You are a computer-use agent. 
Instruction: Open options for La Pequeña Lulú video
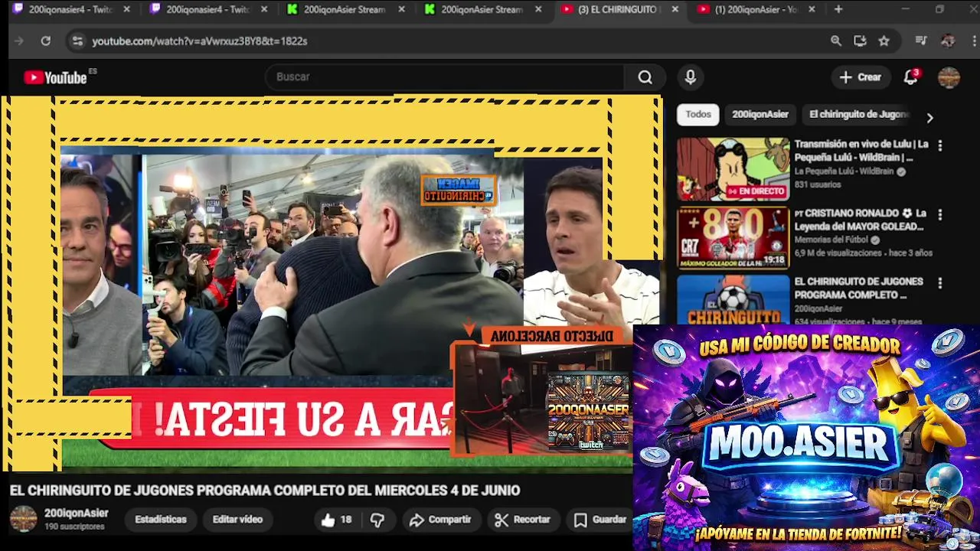[940, 145]
